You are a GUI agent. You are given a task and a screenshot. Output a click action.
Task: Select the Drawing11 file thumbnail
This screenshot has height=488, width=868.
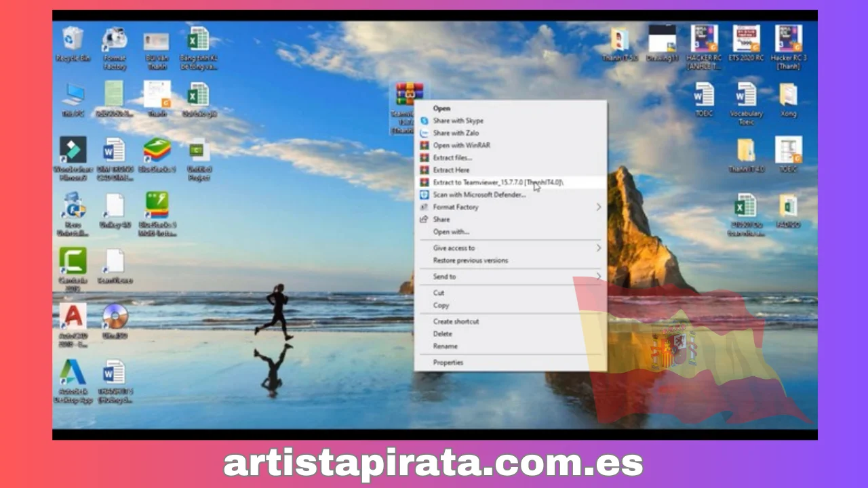(662, 44)
